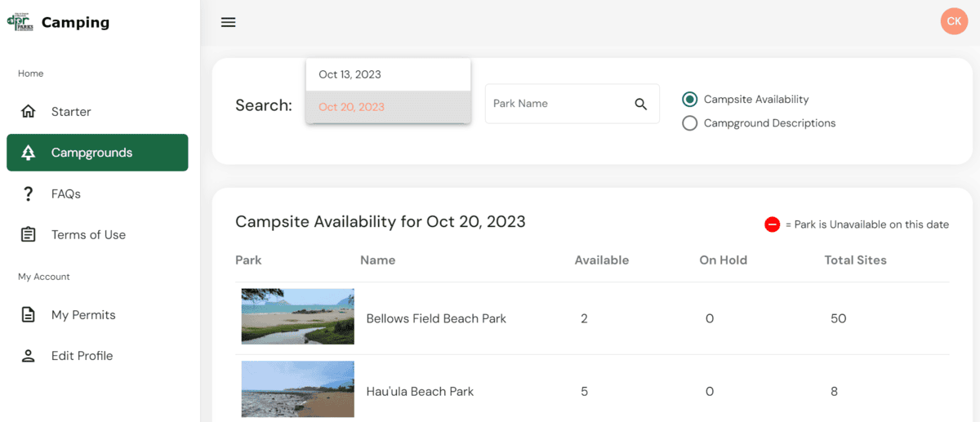The width and height of the screenshot is (980, 422).
Task: Click the Edit Profile person icon
Action: [29, 356]
